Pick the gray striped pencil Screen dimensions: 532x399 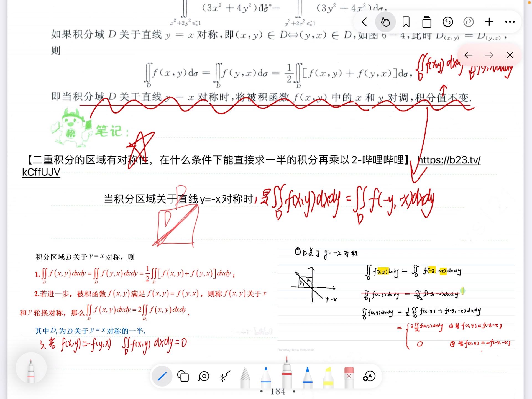pos(245,377)
